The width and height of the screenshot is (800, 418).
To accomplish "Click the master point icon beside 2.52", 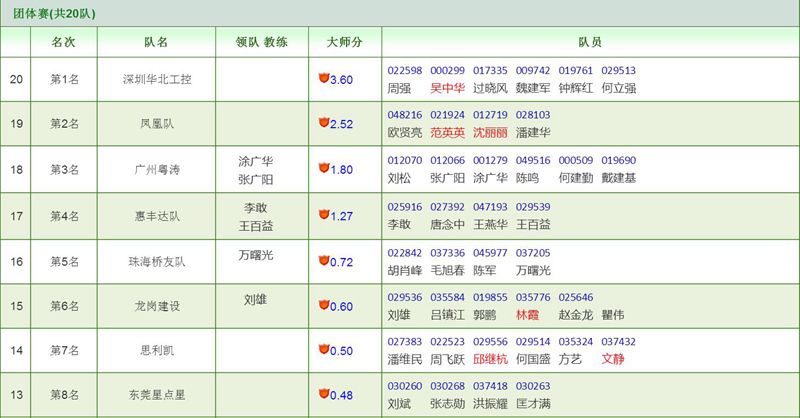I will [323, 123].
